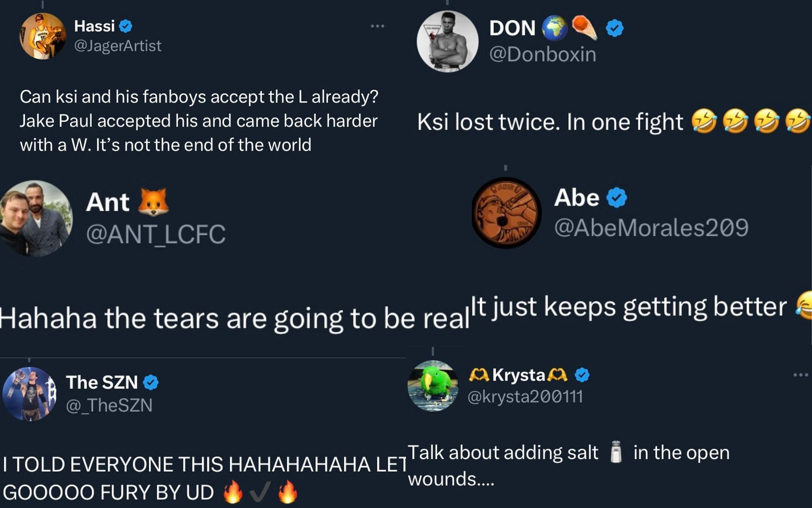Viewport: 812px width, 508px height.
Task: Open Ant's profile photo
Action: [x=36, y=218]
